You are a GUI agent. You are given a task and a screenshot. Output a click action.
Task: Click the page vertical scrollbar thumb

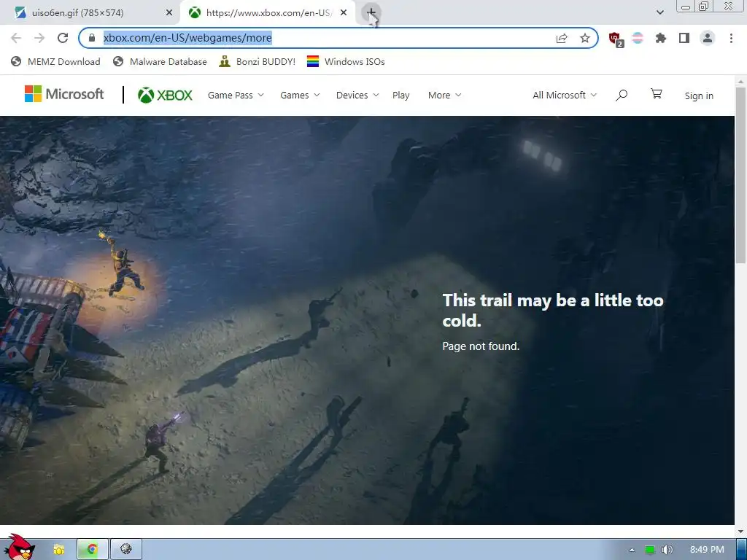[741, 175]
